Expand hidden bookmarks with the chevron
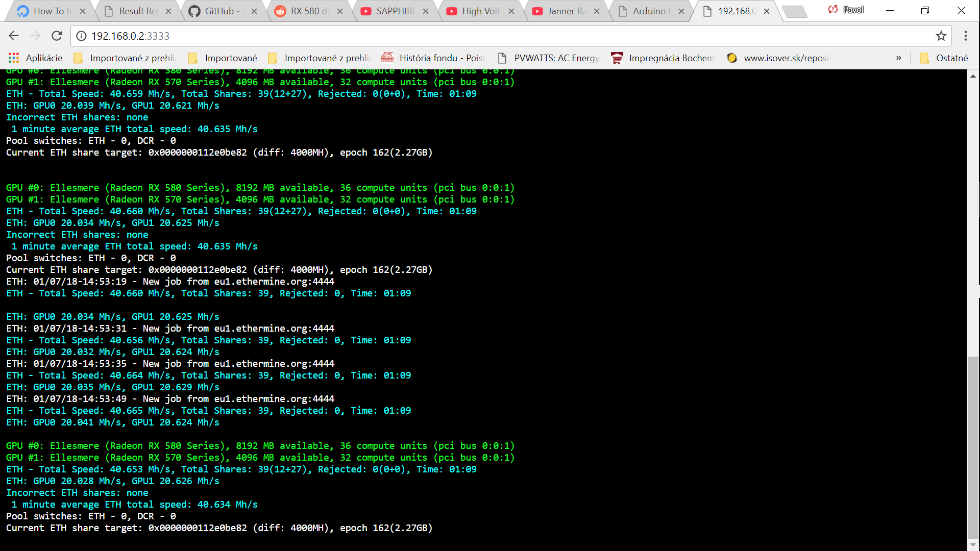Screen dimensions: 980x551 tap(898, 58)
